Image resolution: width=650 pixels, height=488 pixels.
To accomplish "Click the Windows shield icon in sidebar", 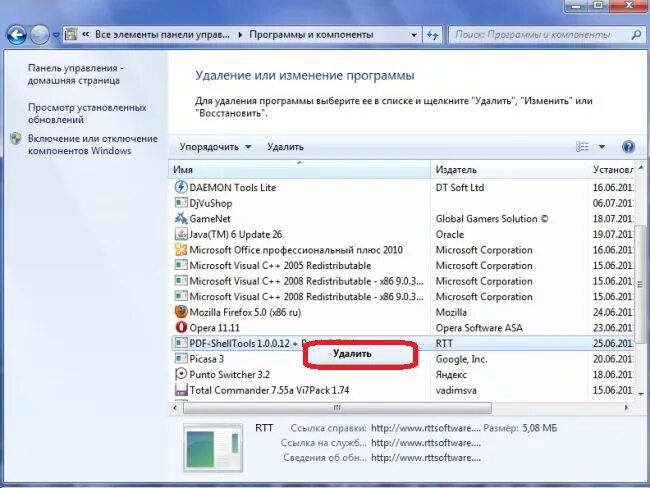I will tap(16, 138).
